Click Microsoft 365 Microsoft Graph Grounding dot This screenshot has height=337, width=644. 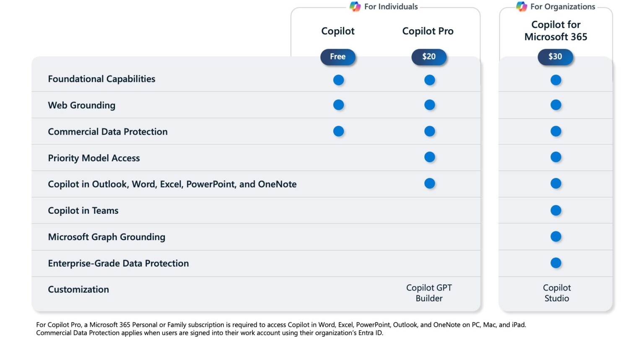coord(556,237)
